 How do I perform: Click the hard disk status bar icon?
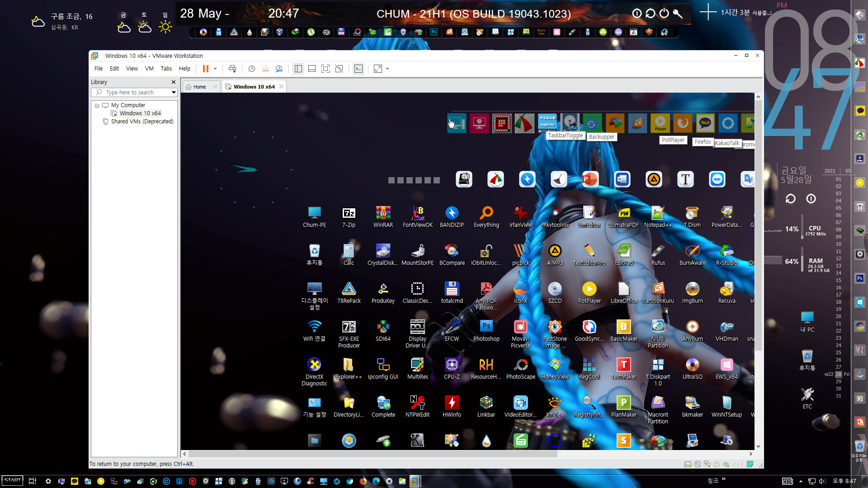pos(688,464)
